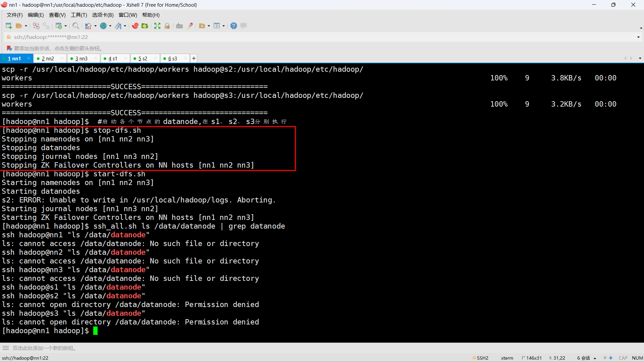Screen dimensions: 644x362
Task: Expand the font settings dropdown arrow
Action: click(125, 26)
